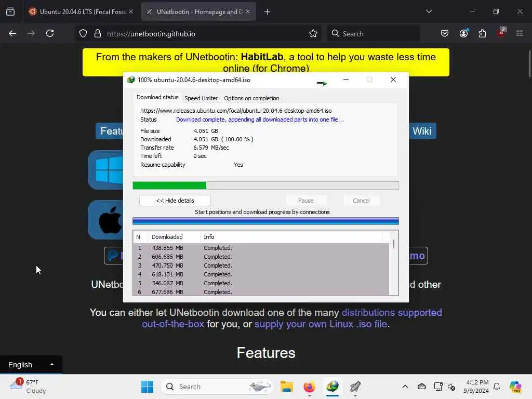Open the Firefox tab overview icon
The width and height of the screenshot is (532, 399).
10,11
